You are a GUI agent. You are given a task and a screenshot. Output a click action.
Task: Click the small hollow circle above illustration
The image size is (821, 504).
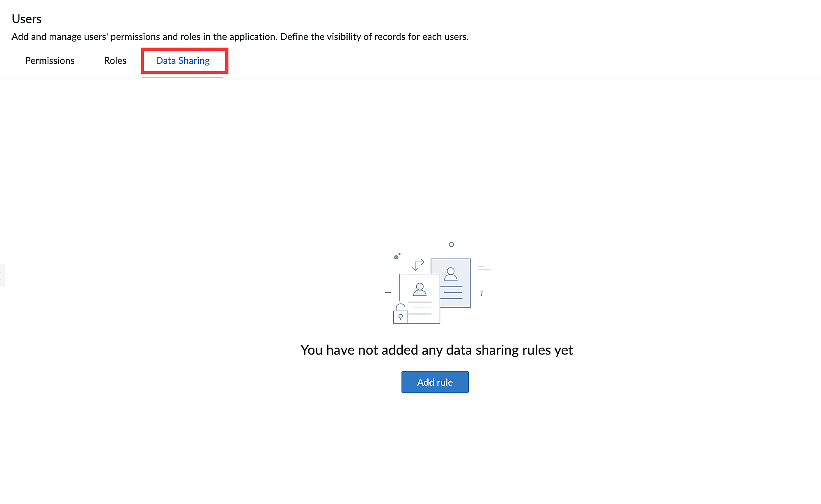click(x=451, y=245)
